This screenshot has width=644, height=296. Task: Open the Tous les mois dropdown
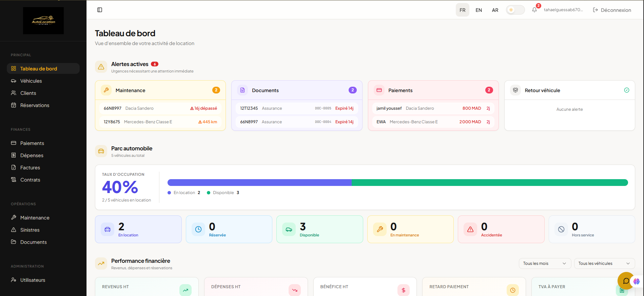click(545, 263)
